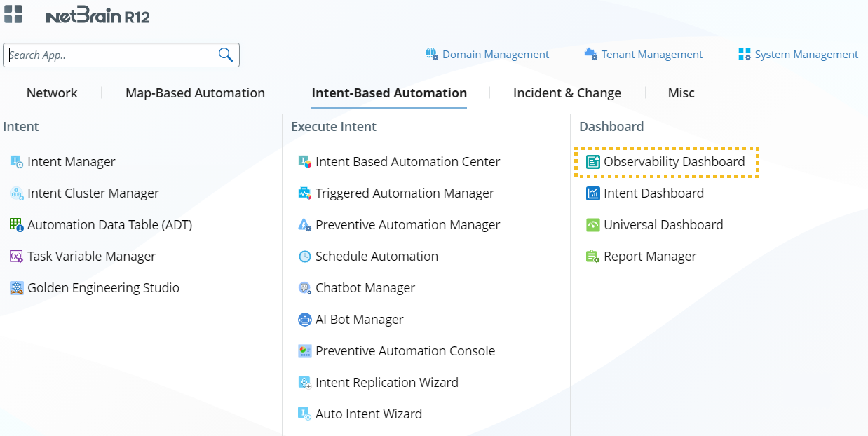Click the AI Bot Manager icon
Image resolution: width=868 pixels, height=436 pixels.
pos(304,320)
